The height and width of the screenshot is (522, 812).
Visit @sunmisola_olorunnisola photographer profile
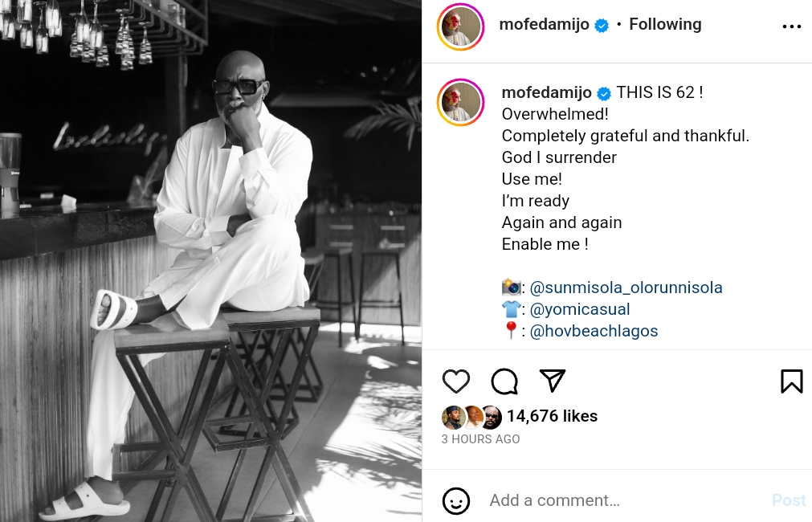[x=626, y=288]
